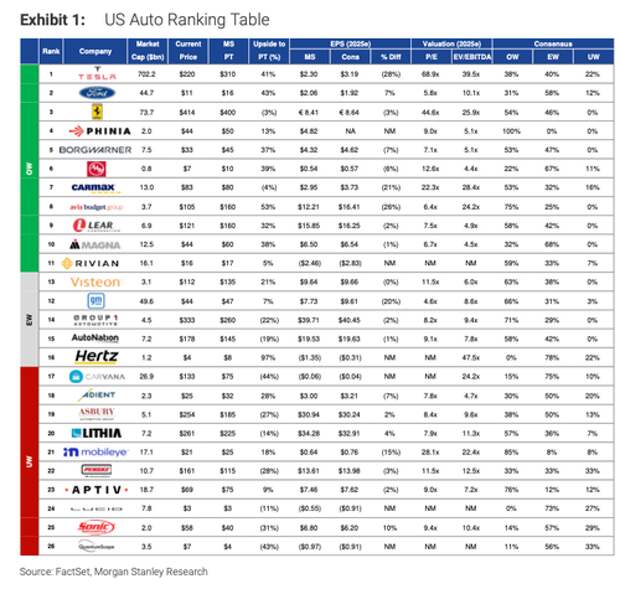
Task: Click Tesla's $310 MS price target
Action: click(228, 74)
